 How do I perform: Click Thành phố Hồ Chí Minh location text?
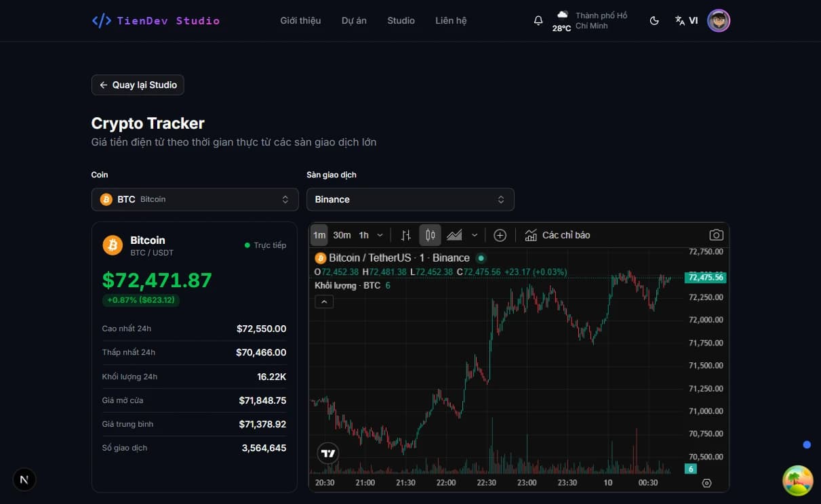pyautogui.click(x=601, y=20)
